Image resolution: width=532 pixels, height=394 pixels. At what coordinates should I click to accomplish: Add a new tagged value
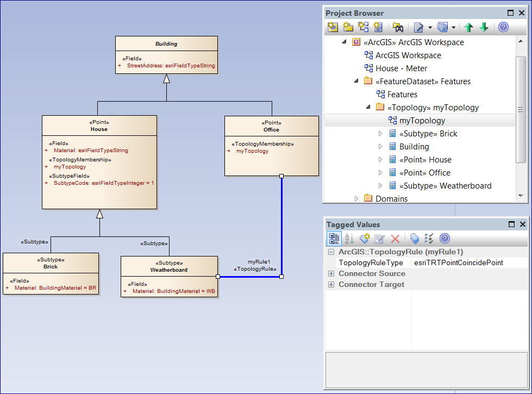(x=364, y=239)
